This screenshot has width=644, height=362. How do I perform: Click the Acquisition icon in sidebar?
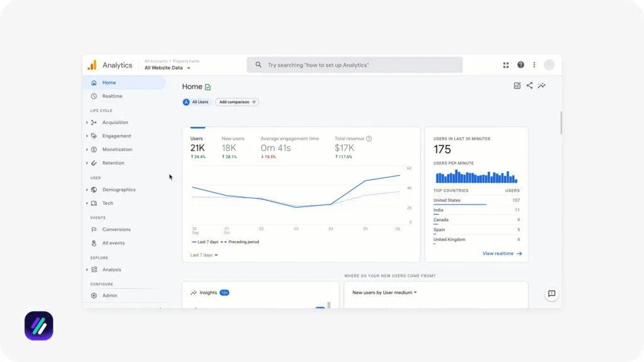point(94,123)
